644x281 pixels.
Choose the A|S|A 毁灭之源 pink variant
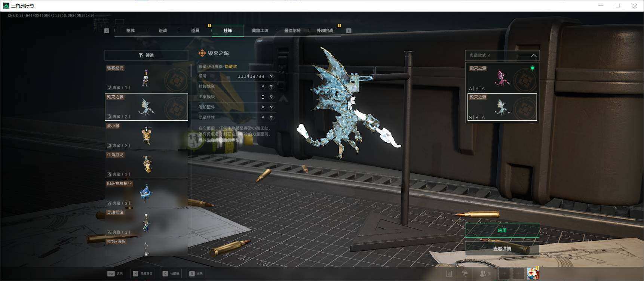click(x=502, y=78)
